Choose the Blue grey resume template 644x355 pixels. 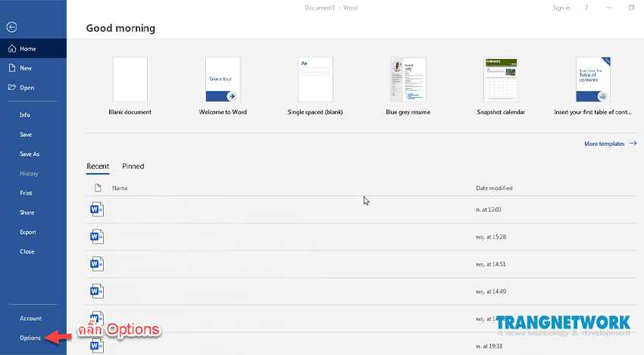click(408, 86)
